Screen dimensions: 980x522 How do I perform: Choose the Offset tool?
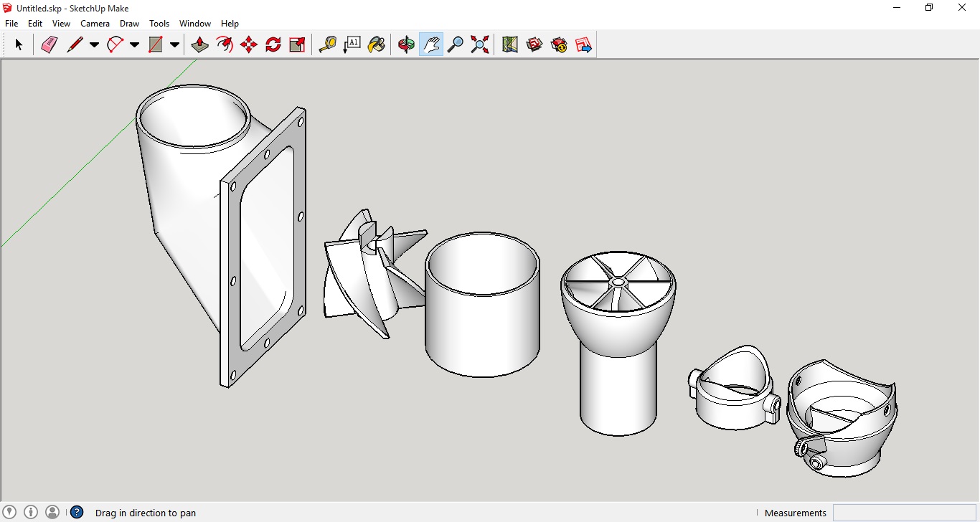[225, 44]
